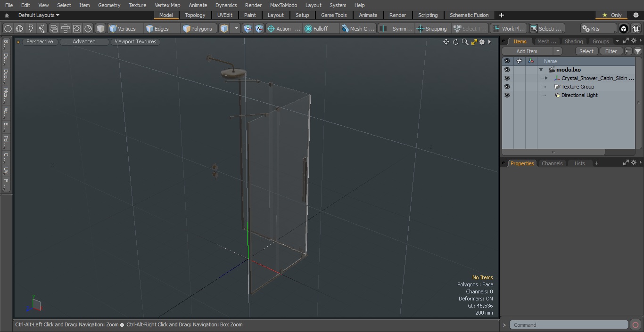
Task: Collapse the modo.lxo tree node
Action: 541,70
